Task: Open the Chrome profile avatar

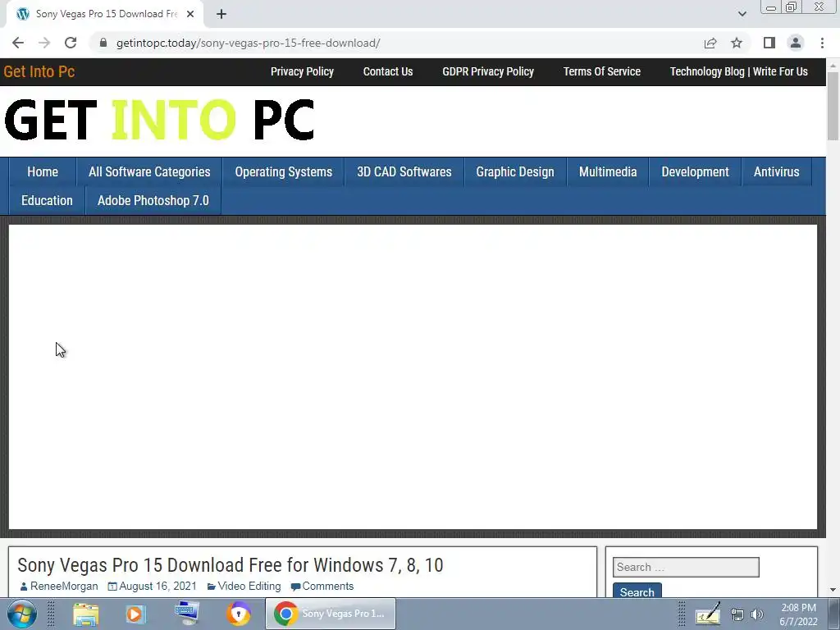Action: point(796,43)
